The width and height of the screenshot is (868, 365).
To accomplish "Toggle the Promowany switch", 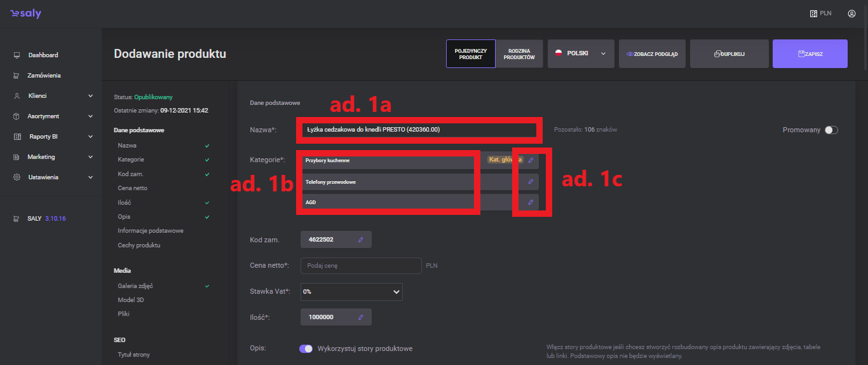I will point(831,130).
